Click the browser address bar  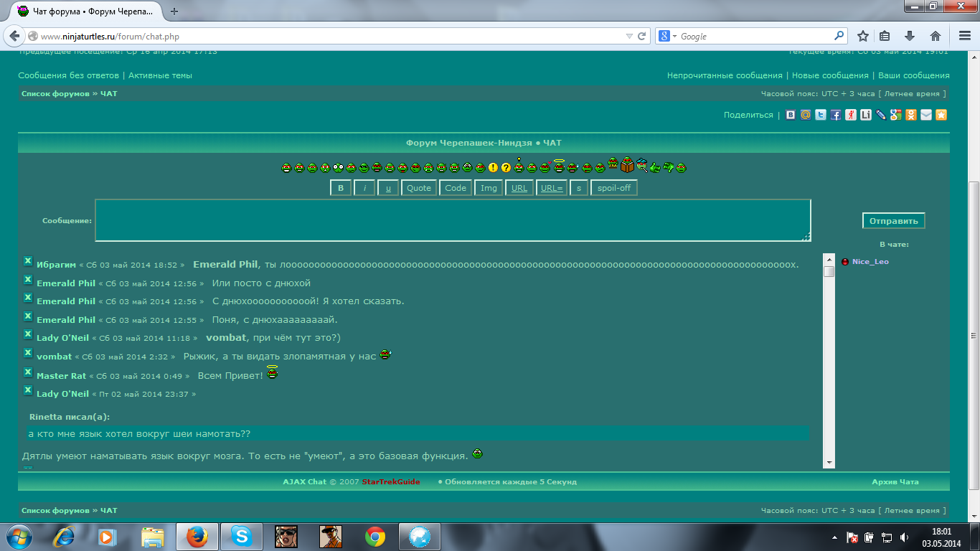tap(330, 36)
